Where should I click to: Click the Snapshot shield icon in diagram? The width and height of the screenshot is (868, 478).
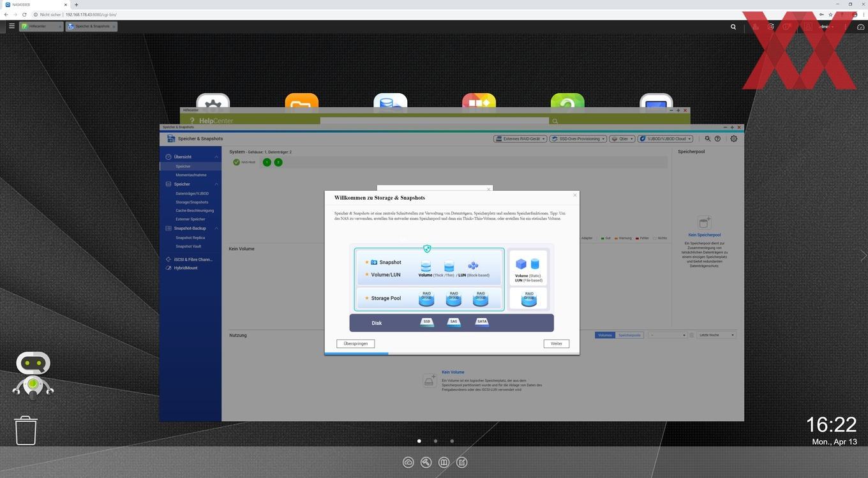427,249
